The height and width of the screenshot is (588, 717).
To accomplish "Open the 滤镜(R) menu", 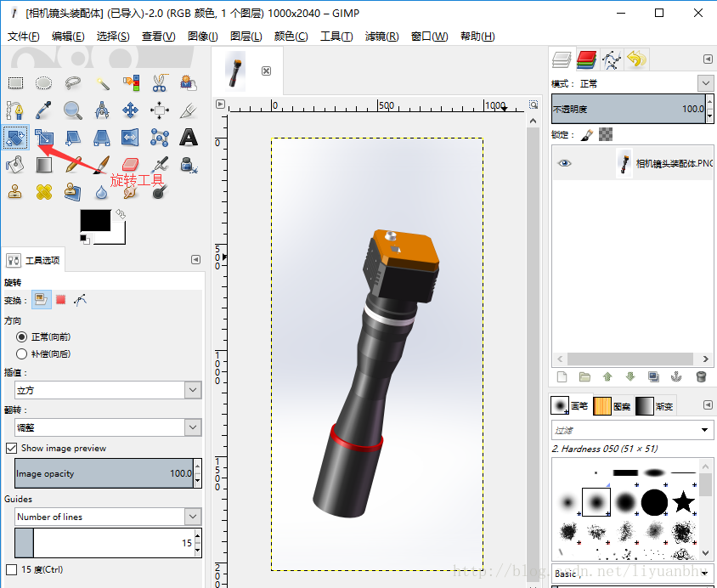I will pos(381,37).
